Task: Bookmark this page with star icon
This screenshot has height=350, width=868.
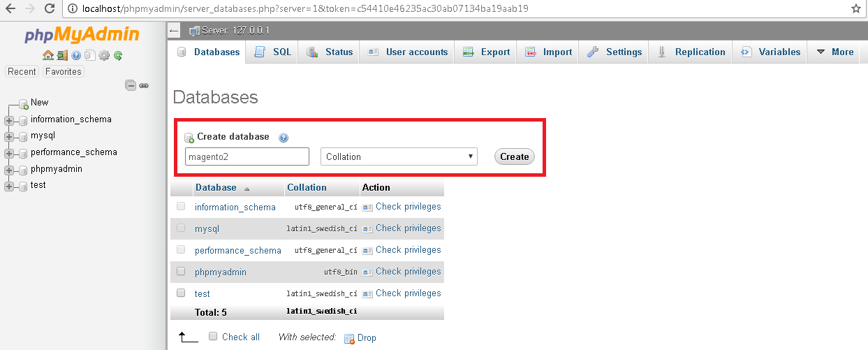Action: pos(856,9)
